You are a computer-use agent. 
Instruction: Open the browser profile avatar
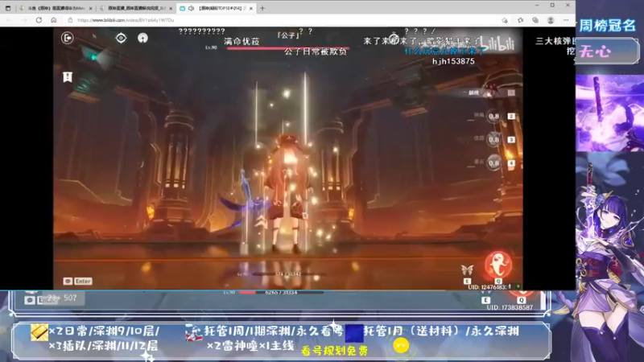pyautogui.click(x=551, y=20)
